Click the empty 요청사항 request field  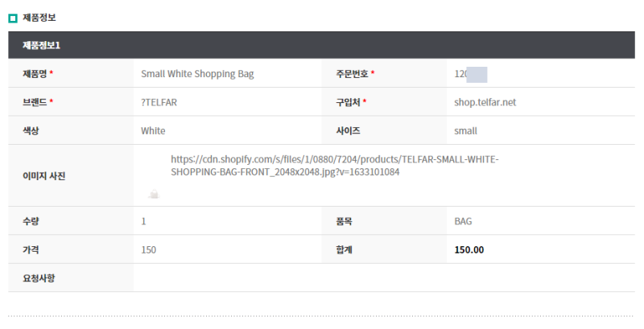(384, 278)
